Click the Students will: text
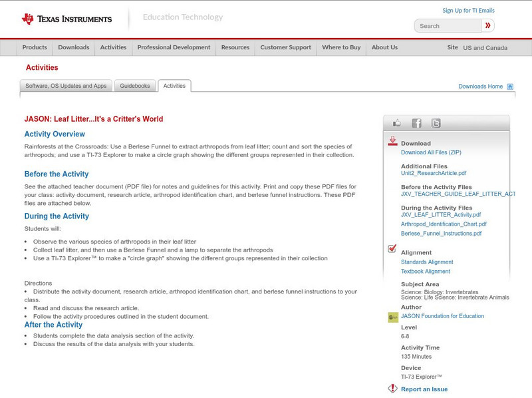532x398 pixels. point(43,229)
